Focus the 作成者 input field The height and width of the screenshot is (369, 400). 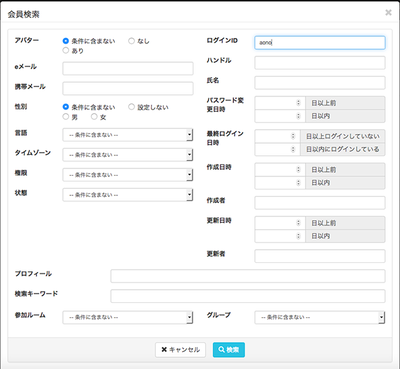coord(320,203)
